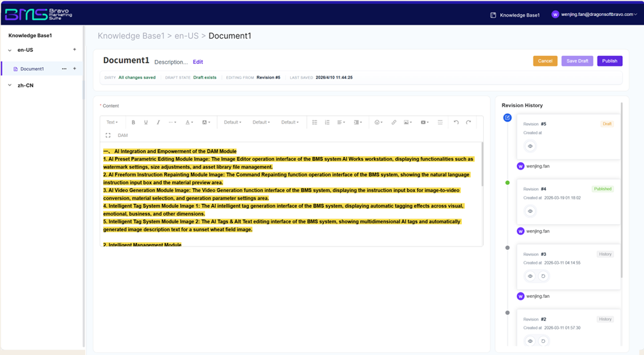644x355 pixels.
Task: Open the emoji picker
Action: point(379,122)
